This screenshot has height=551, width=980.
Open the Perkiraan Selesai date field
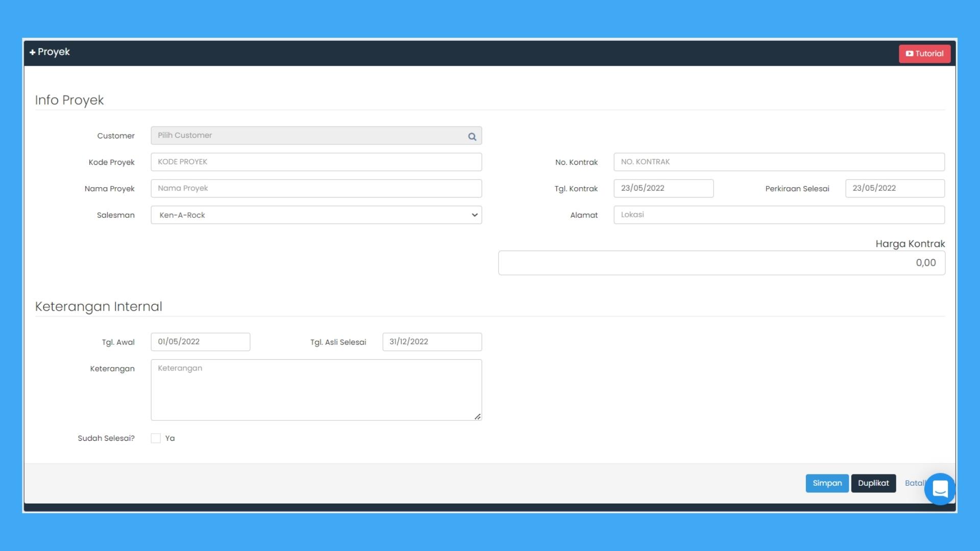(895, 189)
